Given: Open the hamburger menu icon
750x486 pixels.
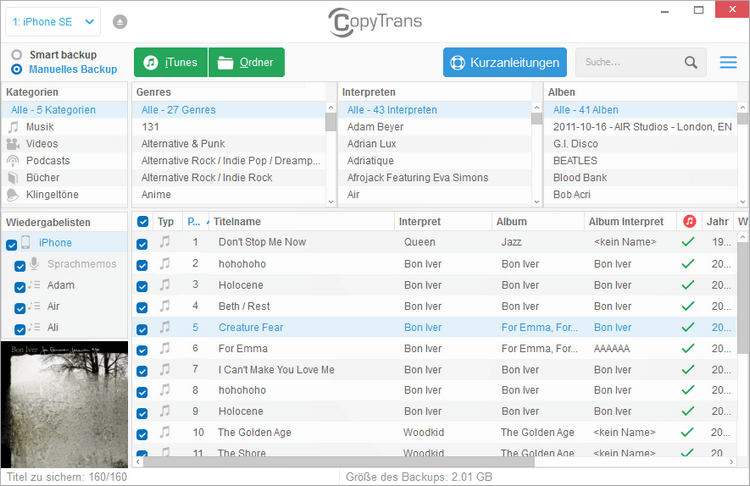Looking at the screenshot, I should 728,62.
